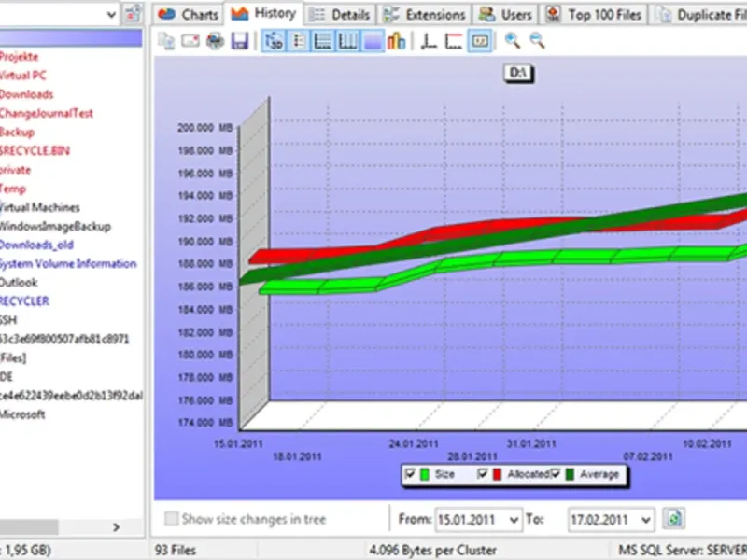
Task: Click the light green Size legend swatch
Action: pyautogui.click(x=424, y=474)
